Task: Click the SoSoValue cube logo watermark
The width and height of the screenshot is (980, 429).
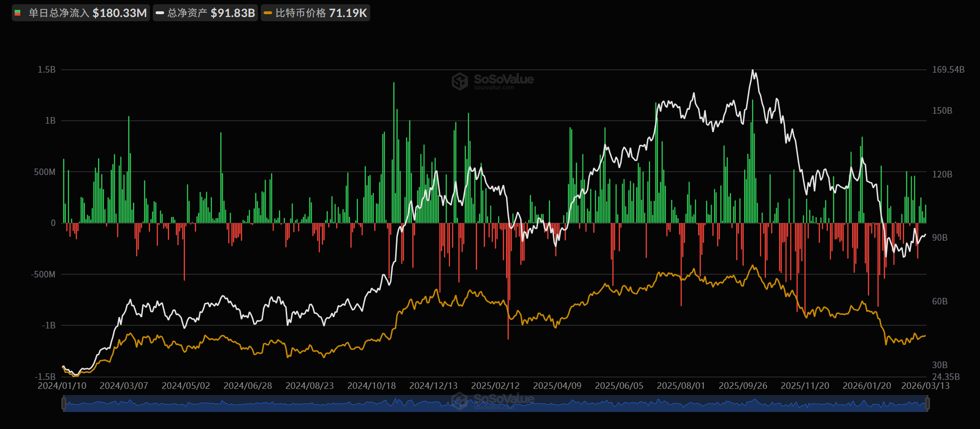Action: (x=459, y=81)
